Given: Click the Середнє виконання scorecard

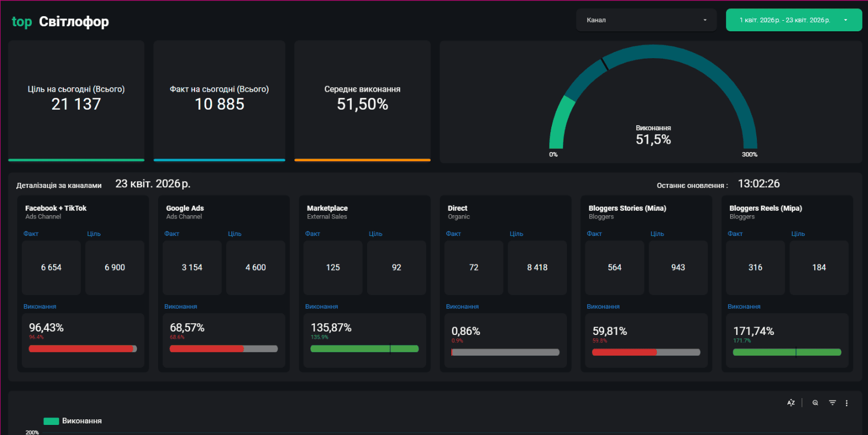Looking at the screenshot, I should coord(363,101).
